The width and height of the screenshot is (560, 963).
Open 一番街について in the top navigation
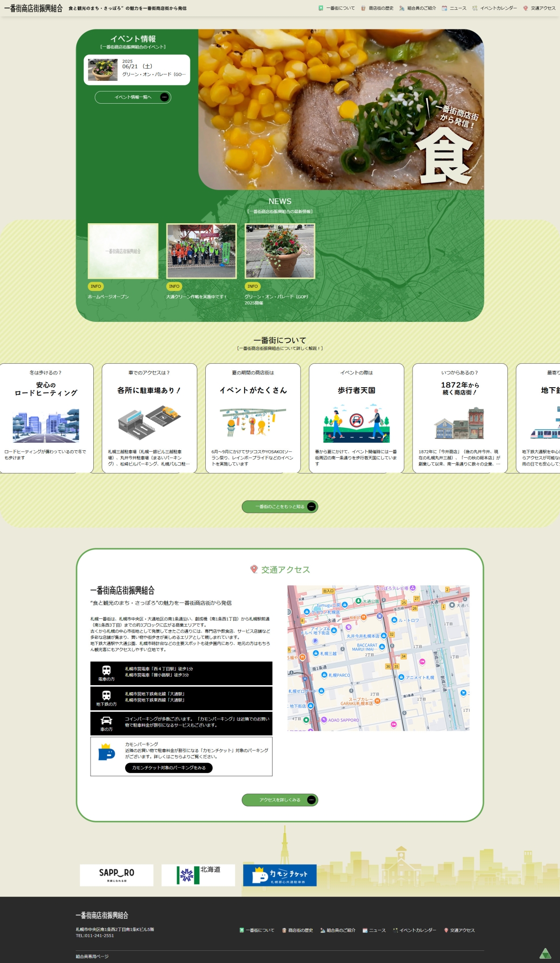(x=337, y=8)
